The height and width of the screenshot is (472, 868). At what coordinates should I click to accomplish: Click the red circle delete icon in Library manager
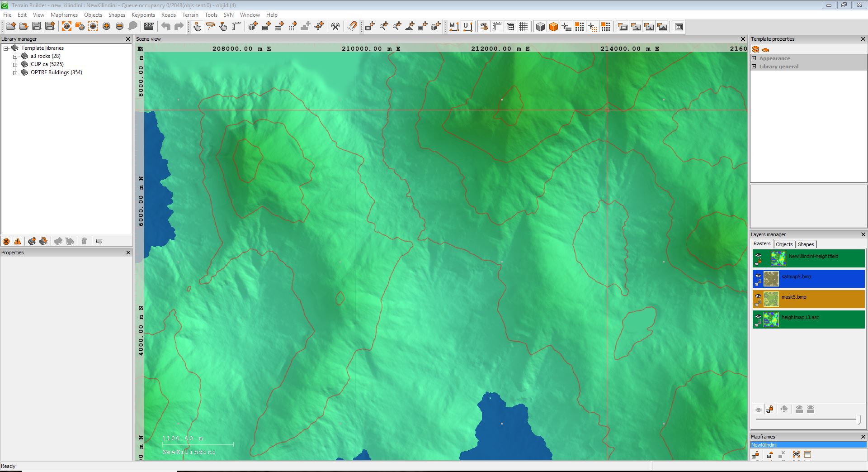tap(6, 241)
